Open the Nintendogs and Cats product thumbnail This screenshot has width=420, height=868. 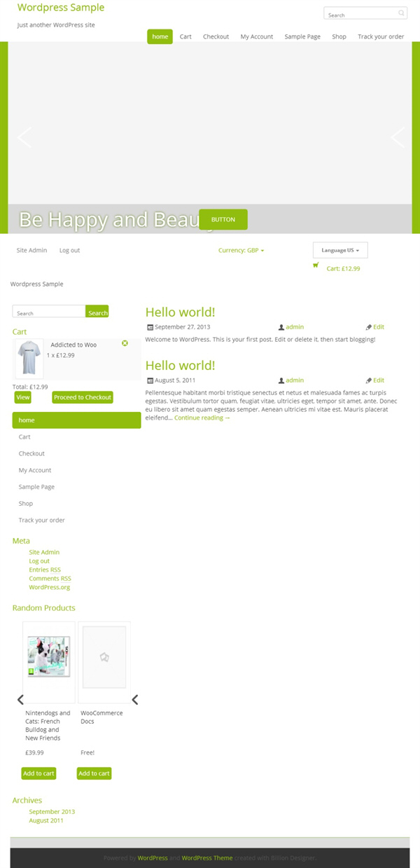tap(48, 656)
